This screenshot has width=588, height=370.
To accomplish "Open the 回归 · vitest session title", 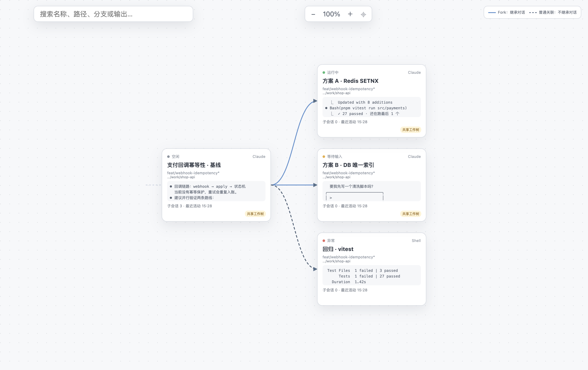I will 338,249.
